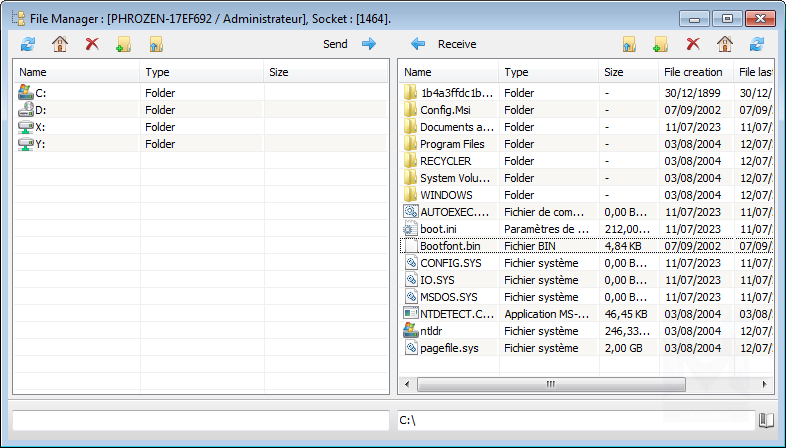This screenshot has width=786, height=448.
Task: Click the remote path field showing C:\
Action: tap(575, 420)
